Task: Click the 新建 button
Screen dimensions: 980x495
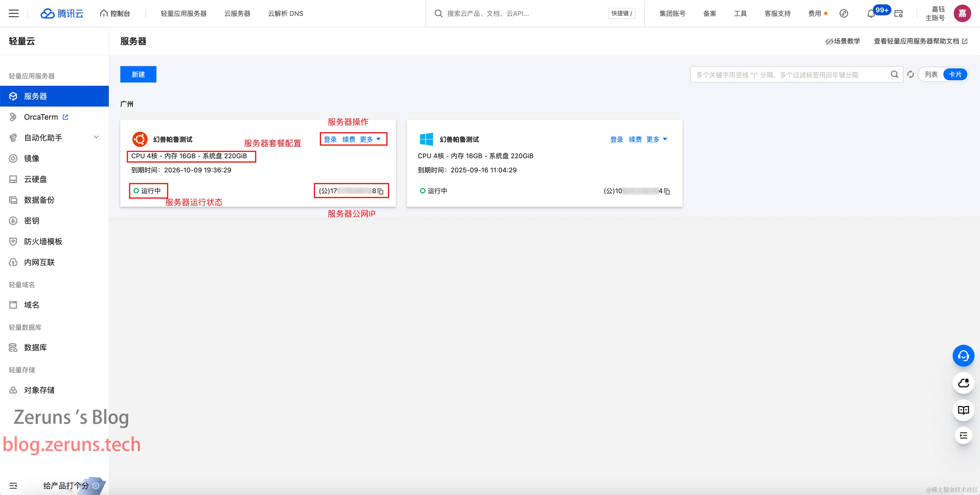Action: 138,74
